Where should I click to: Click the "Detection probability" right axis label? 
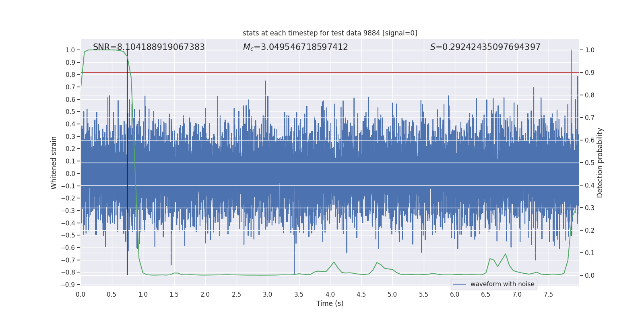600,163
